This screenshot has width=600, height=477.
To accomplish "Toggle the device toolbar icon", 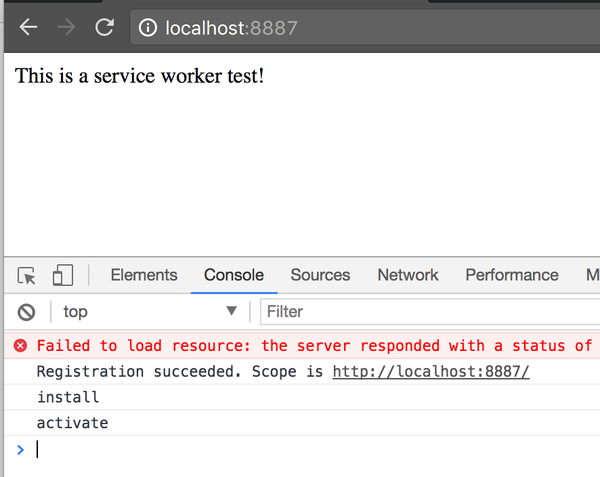I will 63,275.
